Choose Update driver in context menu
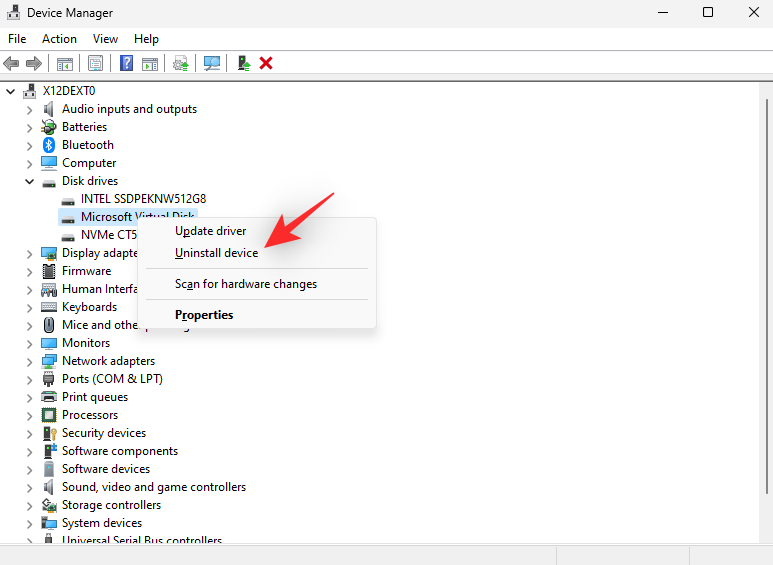Image resolution: width=773 pixels, height=565 pixels. click(x=211, y=231)
